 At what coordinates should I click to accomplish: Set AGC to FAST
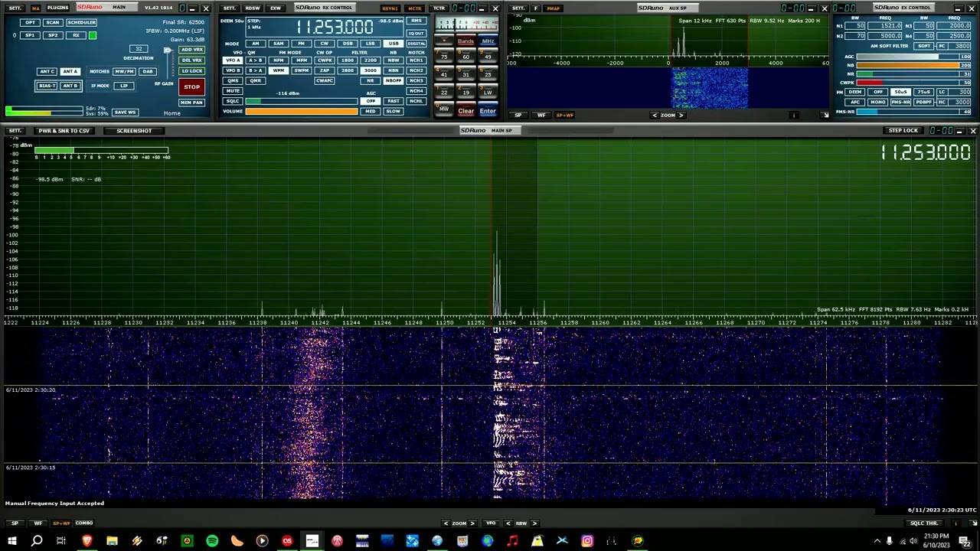click(x=393, y=101)
